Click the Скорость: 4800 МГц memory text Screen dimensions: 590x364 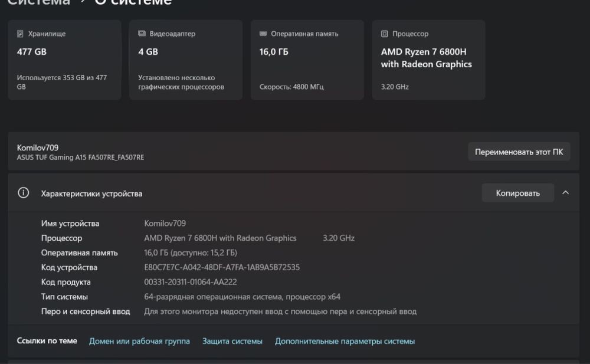pyautogui.click(x=291, y=87)
